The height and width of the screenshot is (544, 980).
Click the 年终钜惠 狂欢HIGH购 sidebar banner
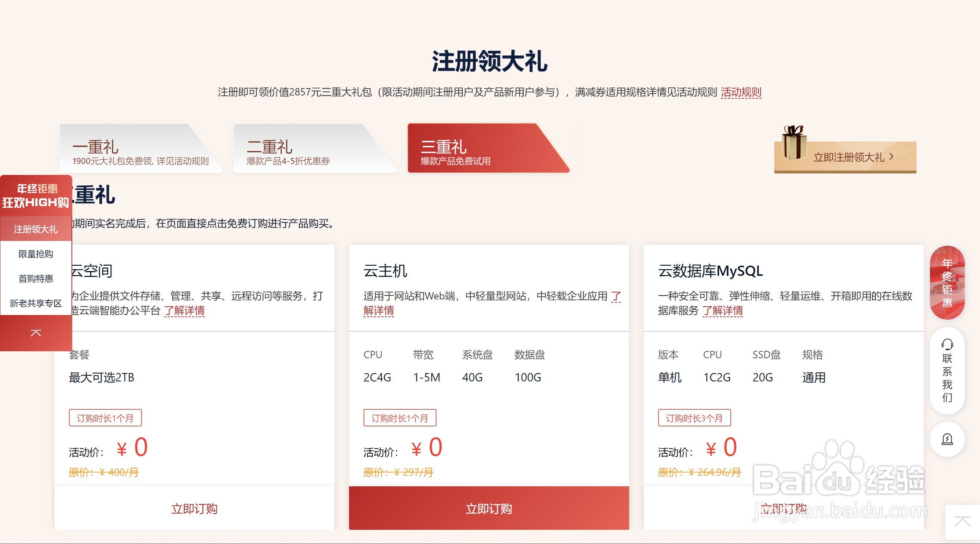pos(36,196)
